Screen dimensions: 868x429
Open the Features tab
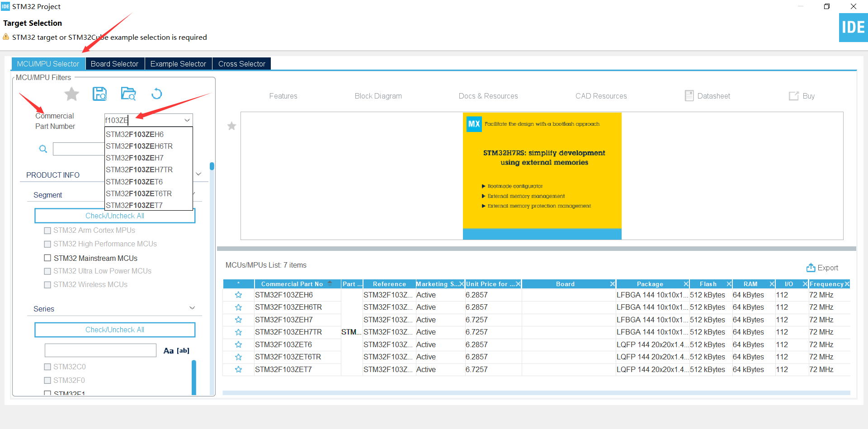coord(283,96)
